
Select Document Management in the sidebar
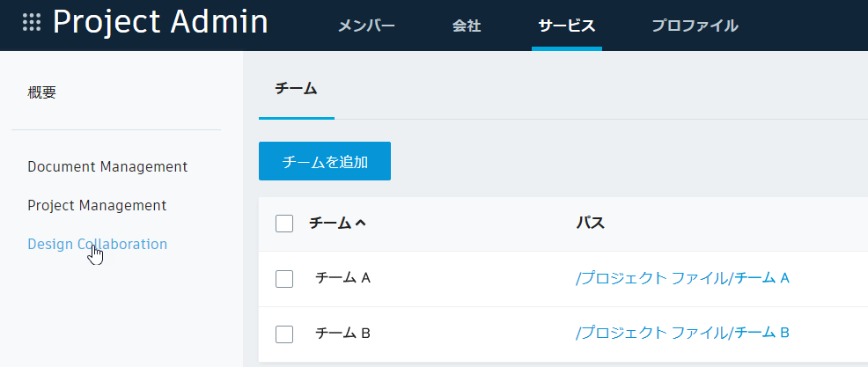coord(107,166)
